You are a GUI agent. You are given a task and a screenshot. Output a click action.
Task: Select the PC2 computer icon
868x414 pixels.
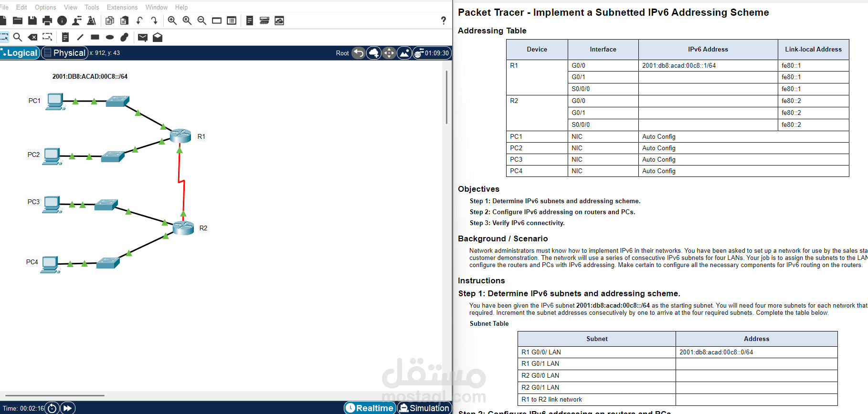52,156
